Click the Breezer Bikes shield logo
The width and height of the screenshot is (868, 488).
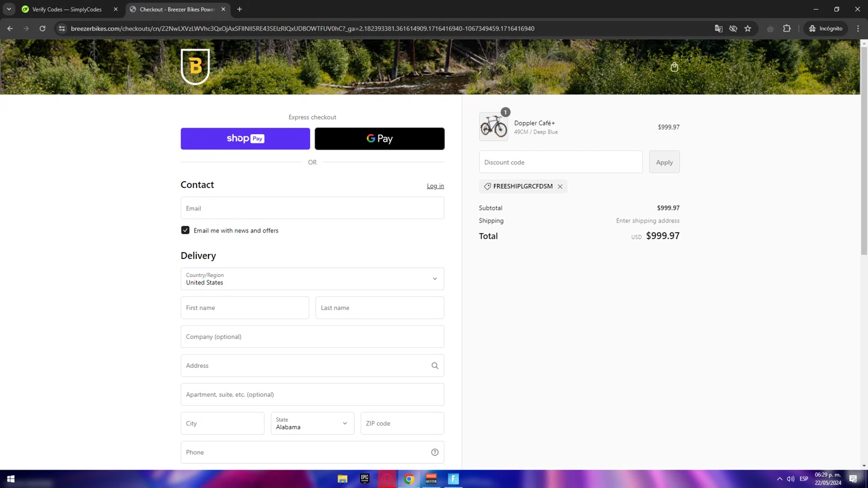pyautogui.click(x=195, y=66)
